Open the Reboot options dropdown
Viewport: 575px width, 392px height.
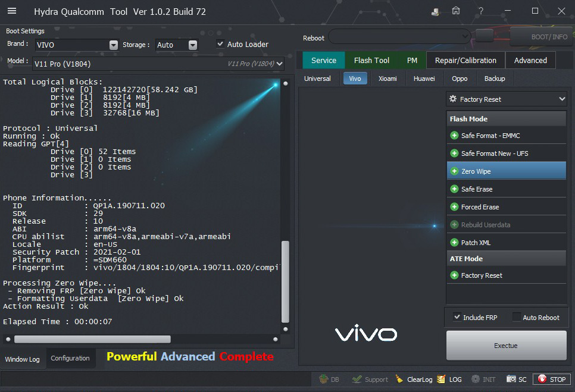pos(400,36)
